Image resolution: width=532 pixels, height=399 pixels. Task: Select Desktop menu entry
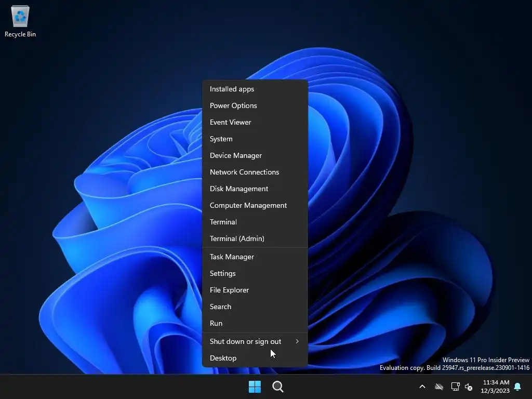(x=255, y=358)
